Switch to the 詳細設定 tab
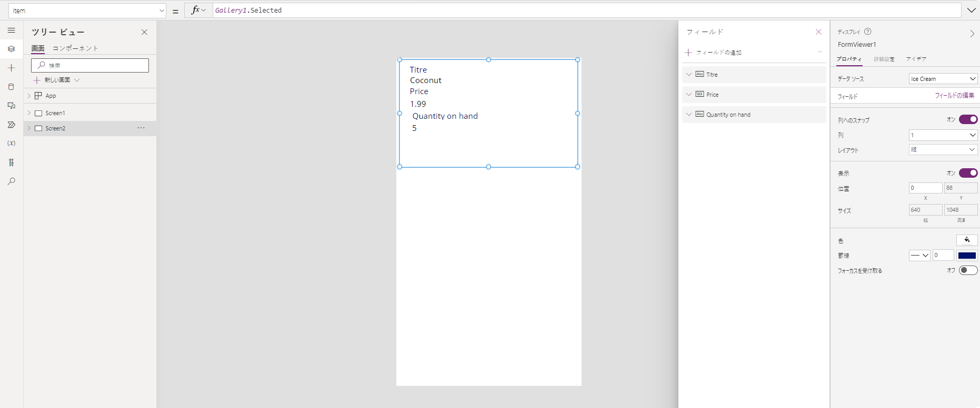 884,59
